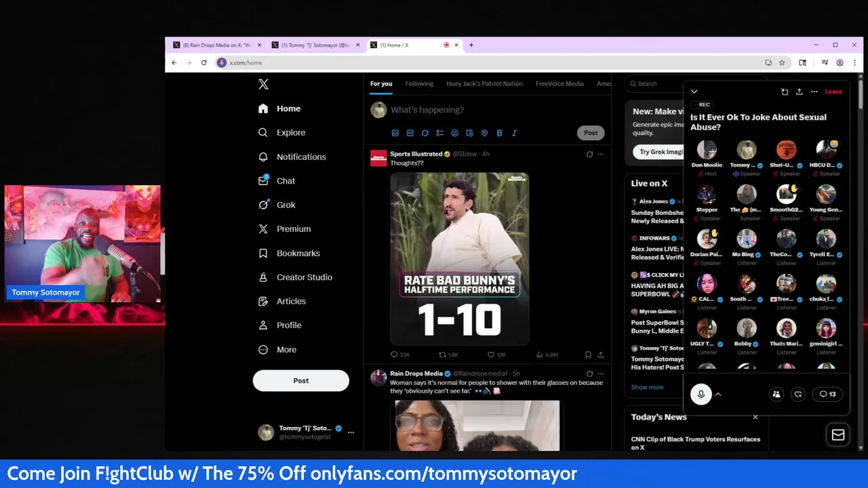
Task: Click Grok explain icon on Rain Drops Media post
Action: (589, 373)
